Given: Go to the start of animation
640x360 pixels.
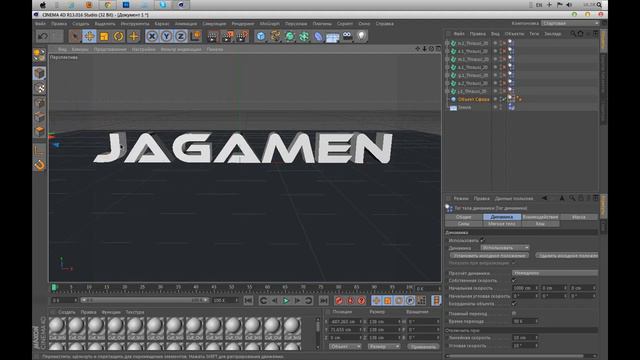Looking at the screenshot, I should [x=248, y=301].
